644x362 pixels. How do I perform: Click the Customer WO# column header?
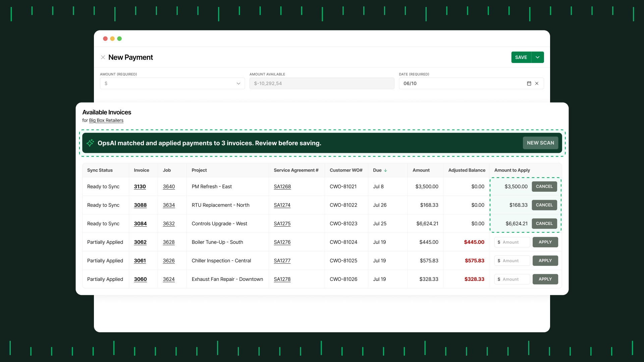(346, 170)
